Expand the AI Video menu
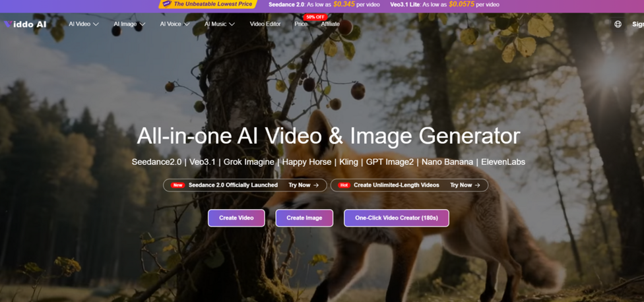The width and height of the screenshot is (644, 302). click(x=84, y=24)
